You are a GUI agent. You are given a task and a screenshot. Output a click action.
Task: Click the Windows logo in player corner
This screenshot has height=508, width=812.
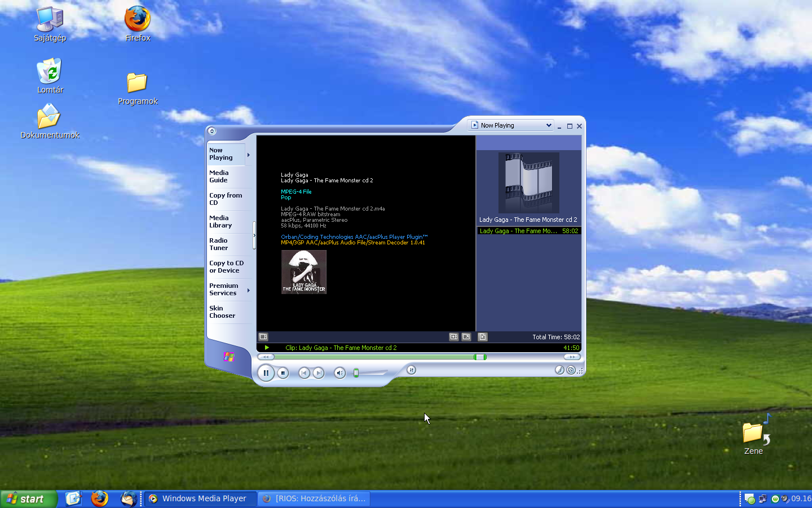pos(229,357)
